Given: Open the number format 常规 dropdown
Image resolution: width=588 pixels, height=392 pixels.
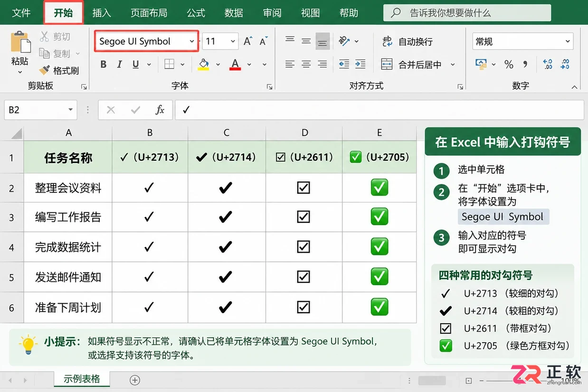Looking at the screenshot, I should [568, 41].
